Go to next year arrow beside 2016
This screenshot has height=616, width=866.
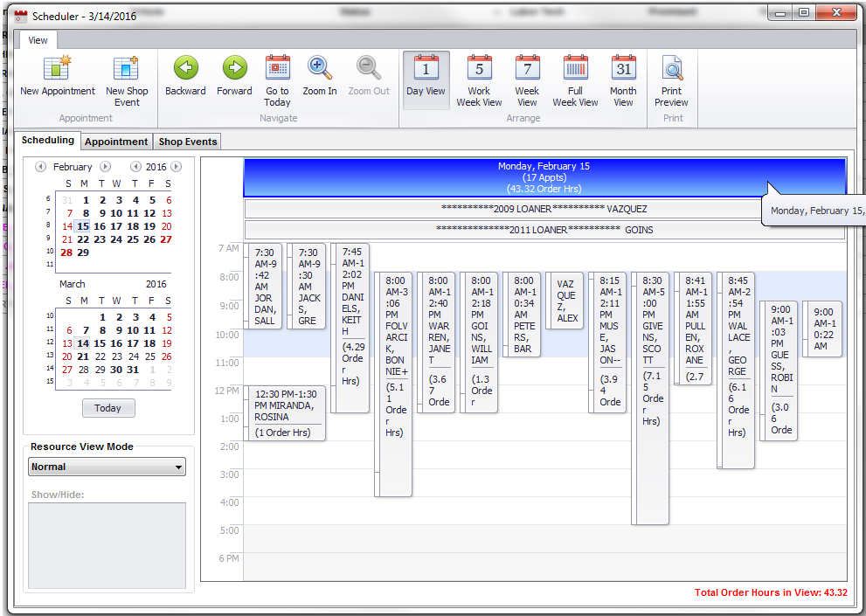pos(177,166)
